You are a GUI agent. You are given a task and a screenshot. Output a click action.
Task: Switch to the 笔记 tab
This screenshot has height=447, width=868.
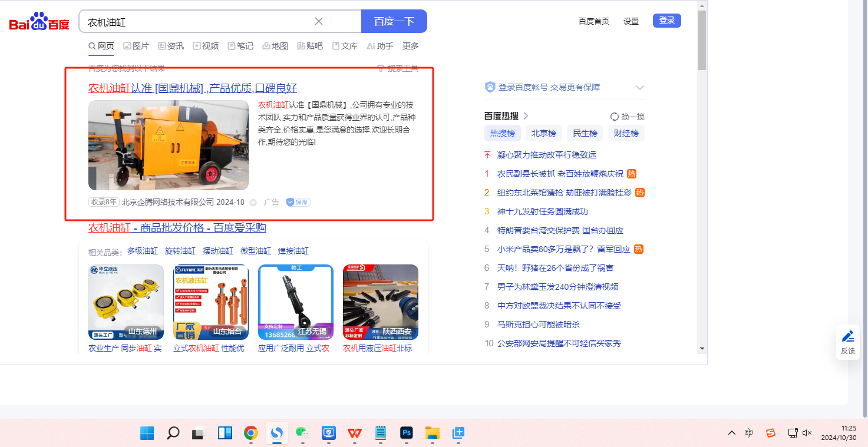point(240,46)
